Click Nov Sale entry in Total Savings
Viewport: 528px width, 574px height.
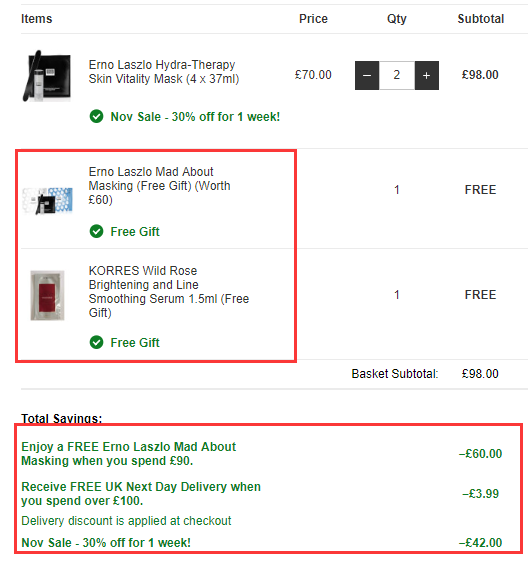[106, 543]
